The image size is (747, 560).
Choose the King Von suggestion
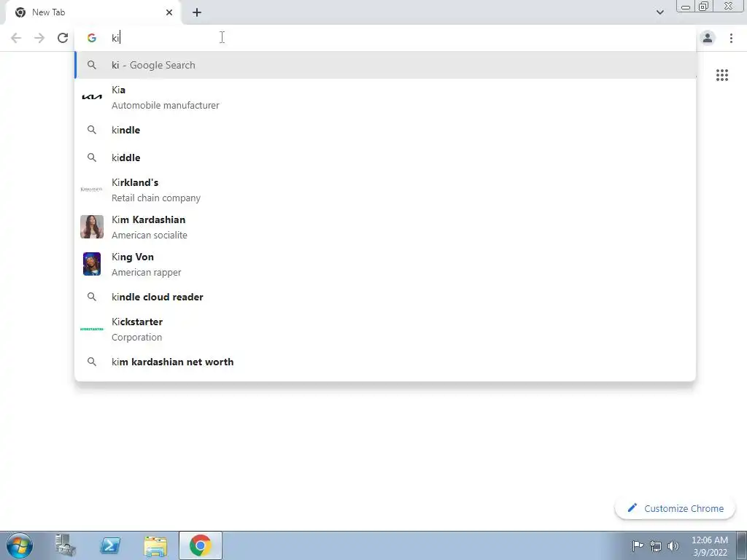pyautogui.click(x=385, y=264)
